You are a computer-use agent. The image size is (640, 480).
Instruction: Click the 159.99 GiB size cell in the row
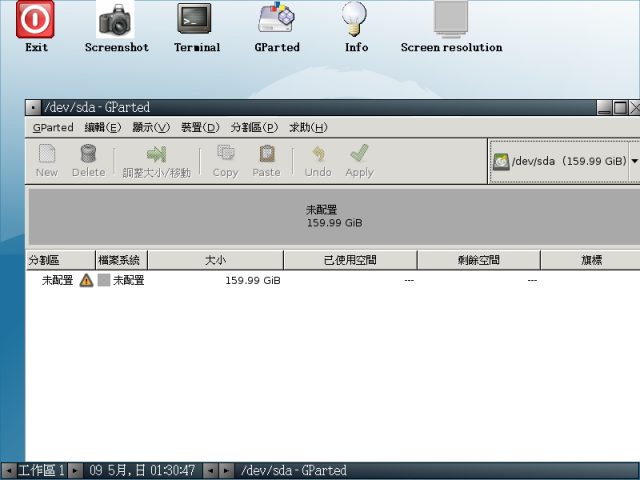(x=253, y=280)
